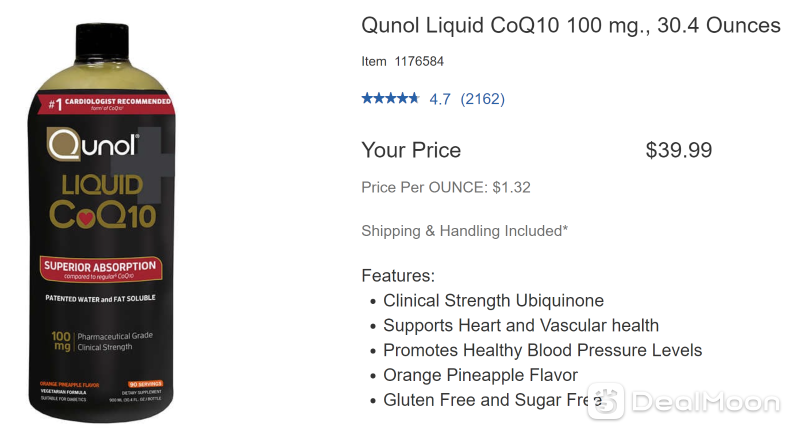Open the 2162 reviews link

(x=482, y=99)
